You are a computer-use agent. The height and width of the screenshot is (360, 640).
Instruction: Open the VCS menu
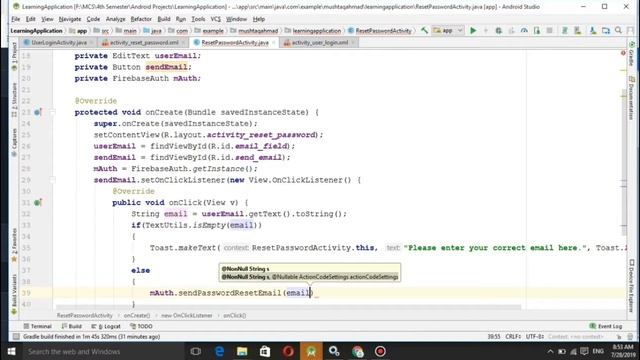pos(216,19)
